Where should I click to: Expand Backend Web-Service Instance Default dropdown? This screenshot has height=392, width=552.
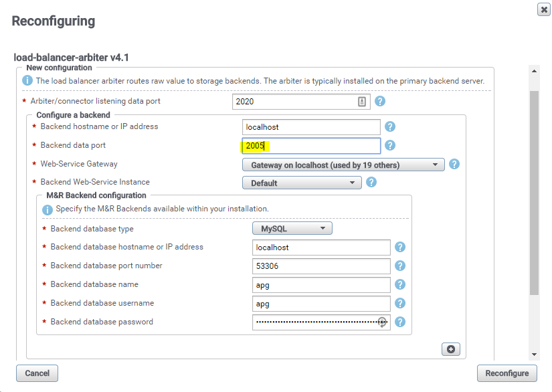click(301, 183)
